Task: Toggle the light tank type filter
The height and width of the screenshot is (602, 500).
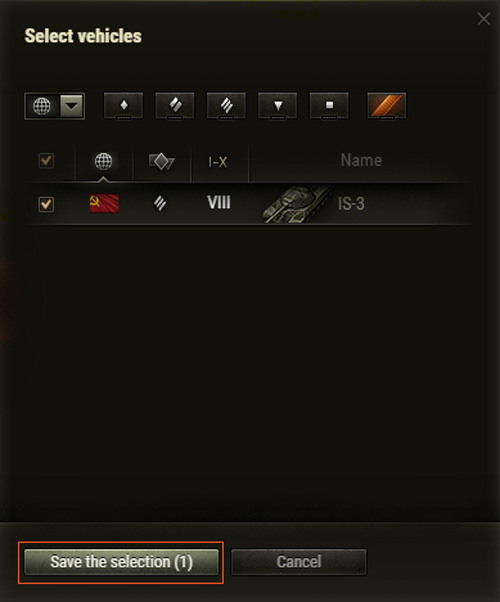Action: point(123,106)
